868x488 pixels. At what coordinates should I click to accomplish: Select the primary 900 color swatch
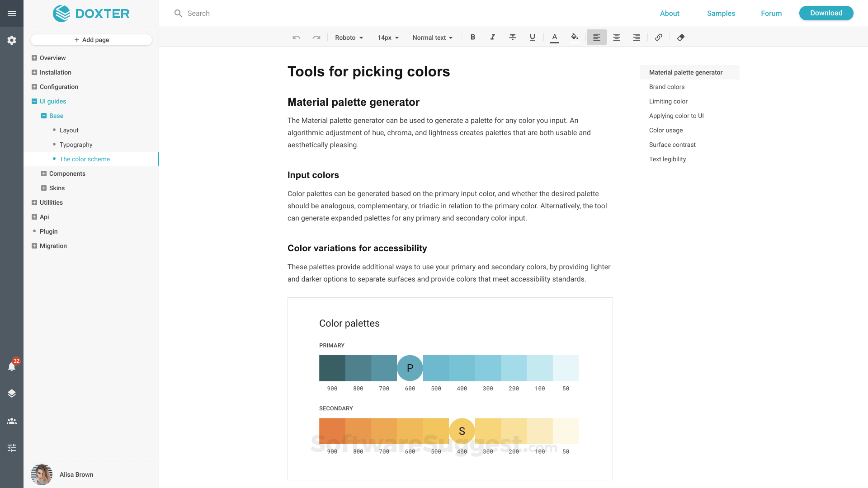coord(332,368)
